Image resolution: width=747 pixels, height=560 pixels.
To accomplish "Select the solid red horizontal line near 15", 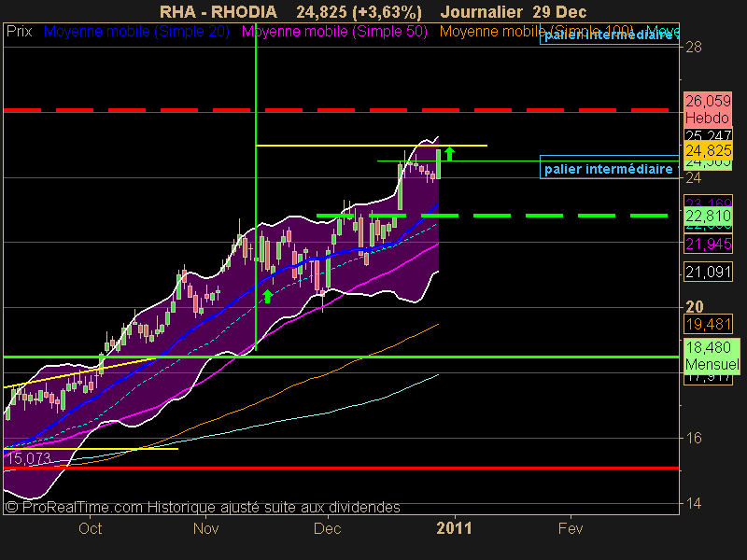I will 341,469.
